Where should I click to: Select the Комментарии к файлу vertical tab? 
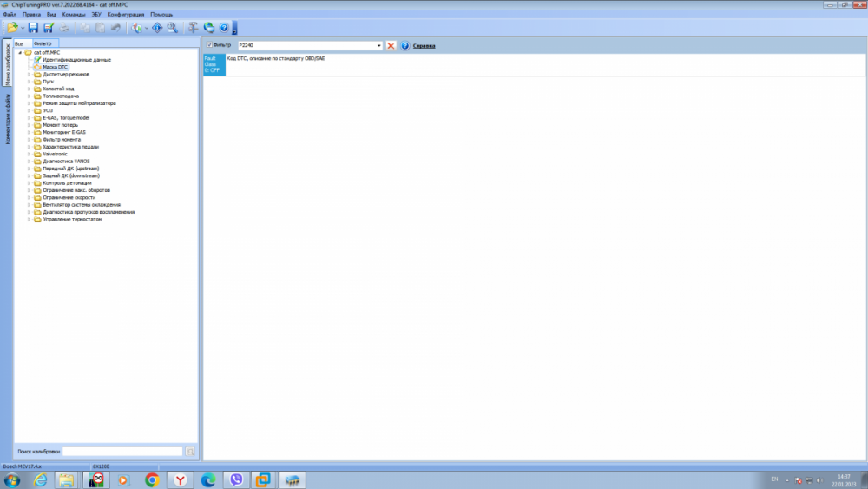pyautogui.click(x=8, y=118)
